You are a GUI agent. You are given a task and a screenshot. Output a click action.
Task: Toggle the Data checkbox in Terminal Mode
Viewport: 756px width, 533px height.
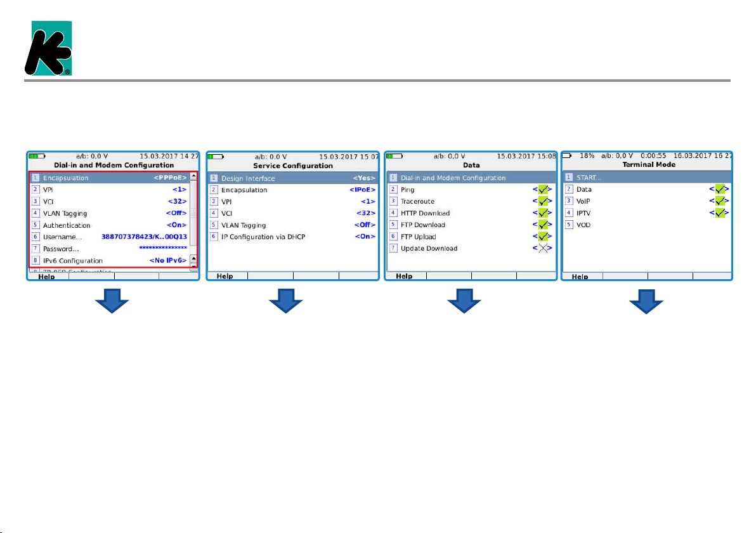719,189
